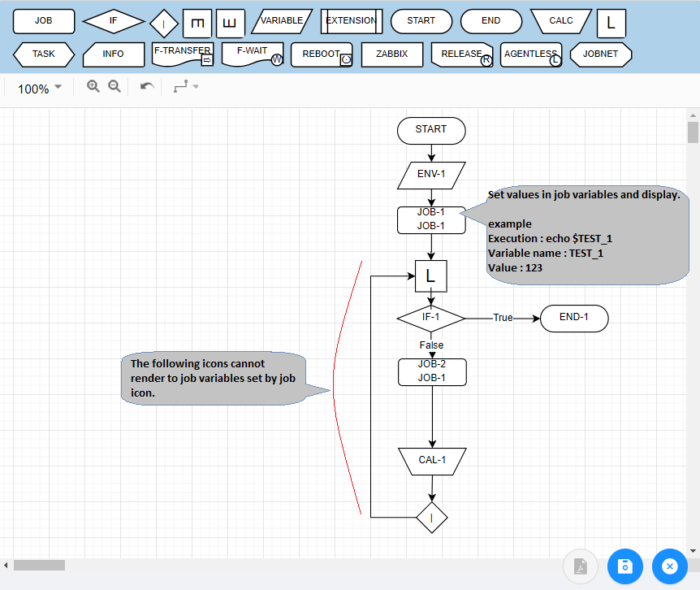
Task: Select the ZABBIX job icon
Action: 391,54
